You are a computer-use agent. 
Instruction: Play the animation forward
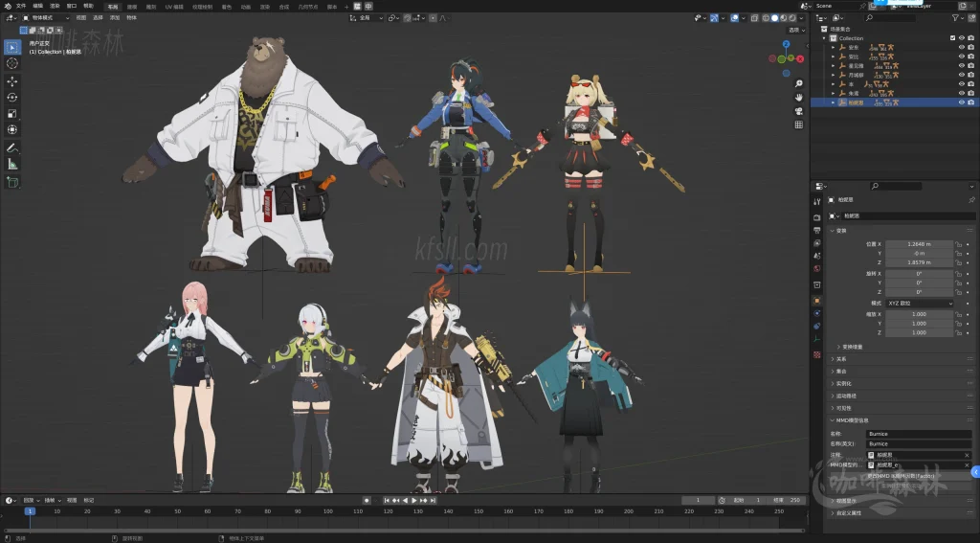tap(414, 501)
